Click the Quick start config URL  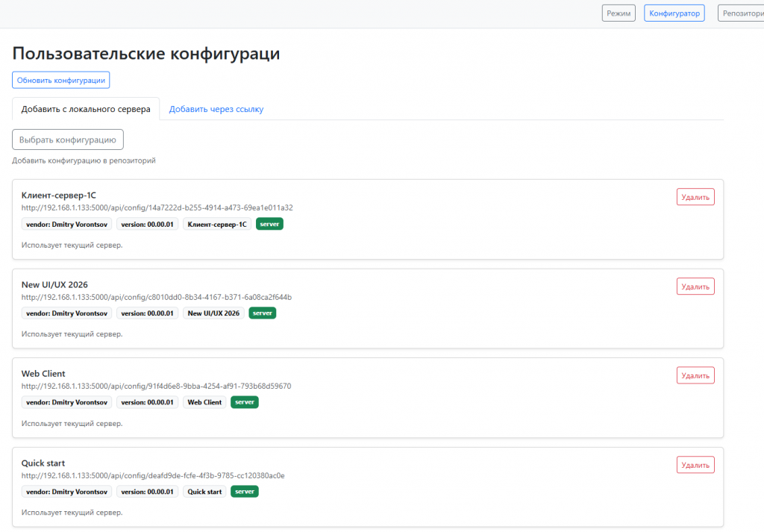tap(153, 475)
